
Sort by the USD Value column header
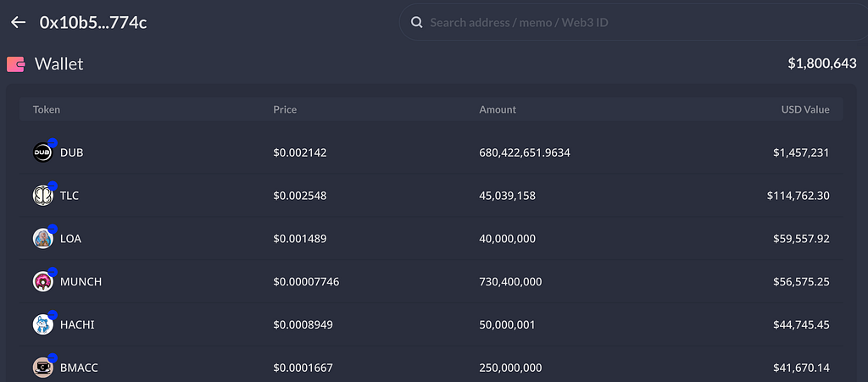point(805,109)
